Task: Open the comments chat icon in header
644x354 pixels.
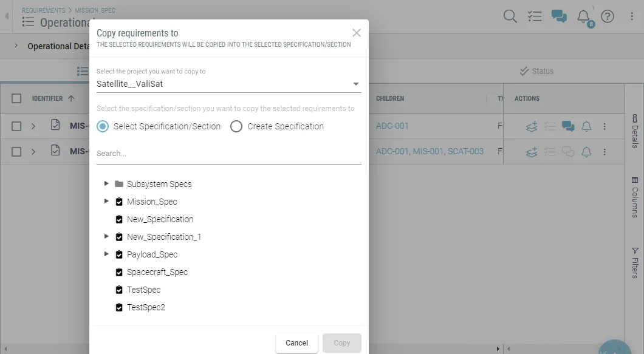Action: pos(559,16)
